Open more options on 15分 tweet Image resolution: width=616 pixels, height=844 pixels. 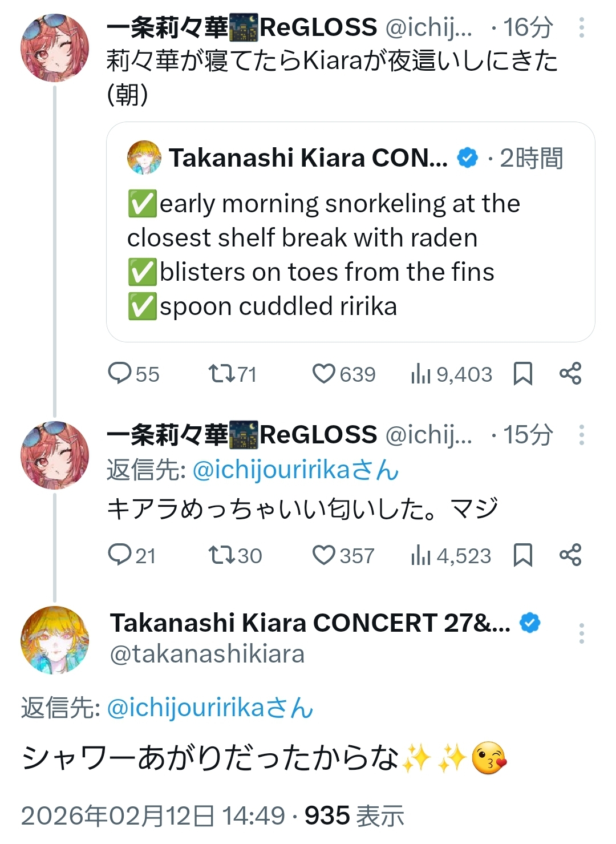[581, 435]
